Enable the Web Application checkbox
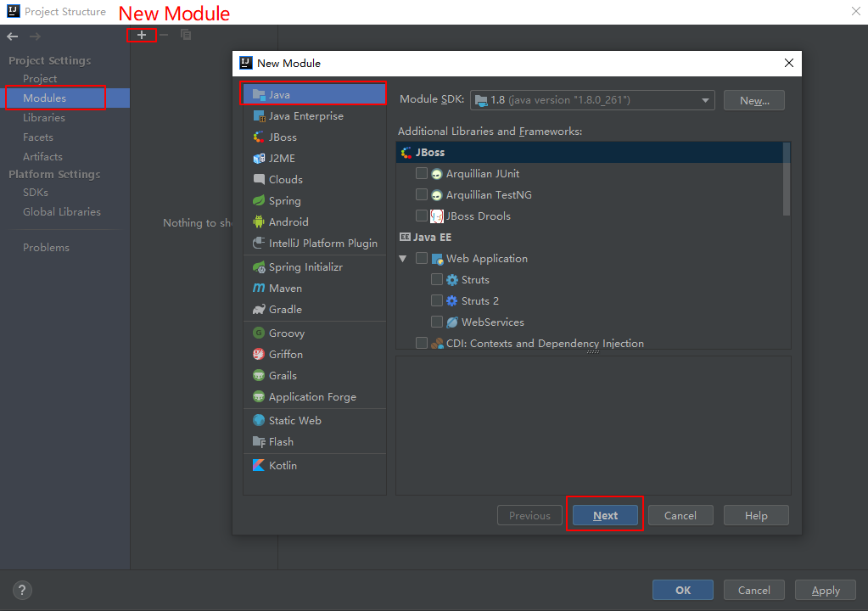 point(422,259)
